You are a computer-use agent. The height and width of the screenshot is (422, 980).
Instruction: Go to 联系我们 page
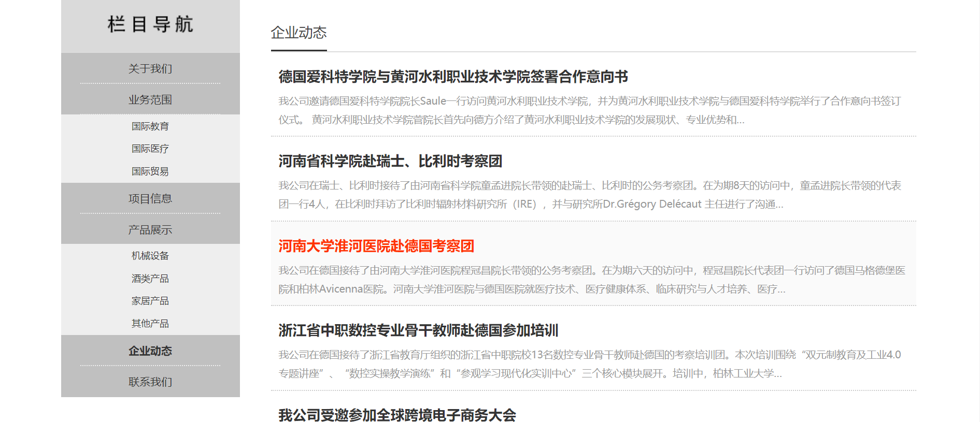tap(150, 382)
